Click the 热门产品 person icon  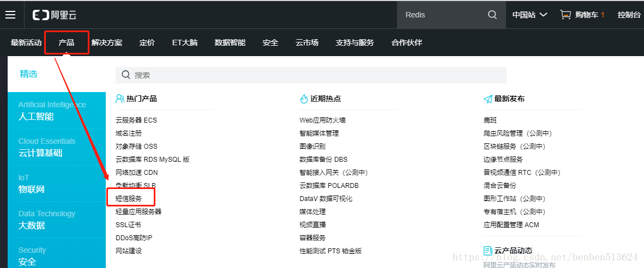click(119, 99)
